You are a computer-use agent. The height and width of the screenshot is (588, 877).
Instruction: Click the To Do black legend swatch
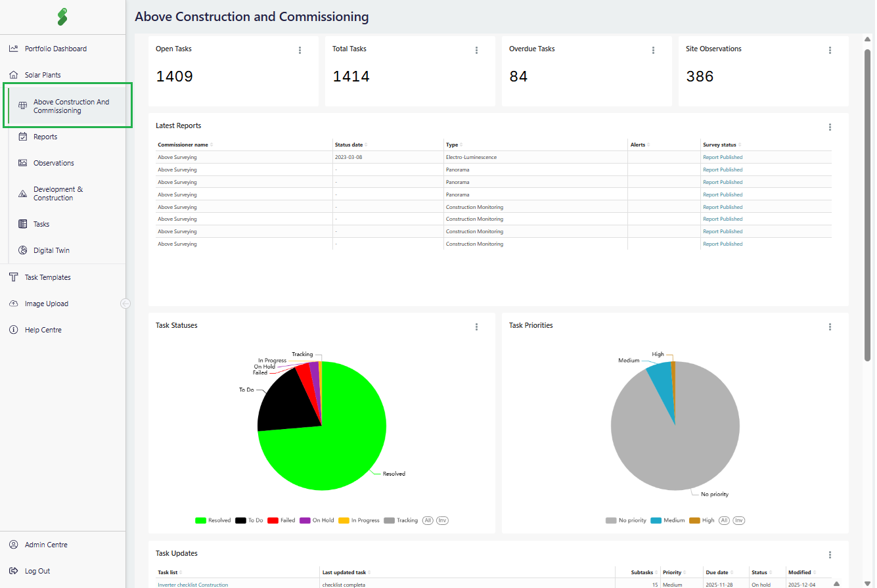click(241, 520)
